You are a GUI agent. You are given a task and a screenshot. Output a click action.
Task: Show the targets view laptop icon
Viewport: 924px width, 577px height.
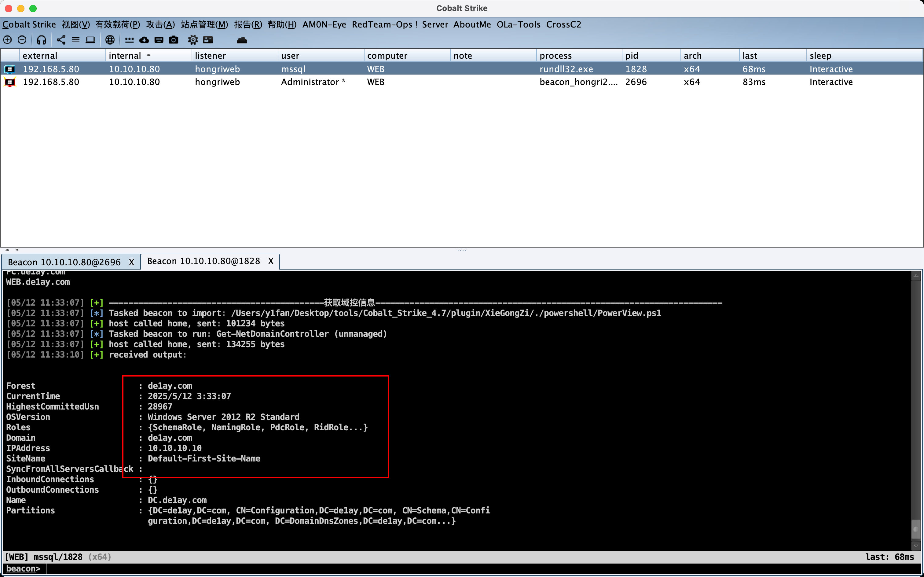click(90, 40)
